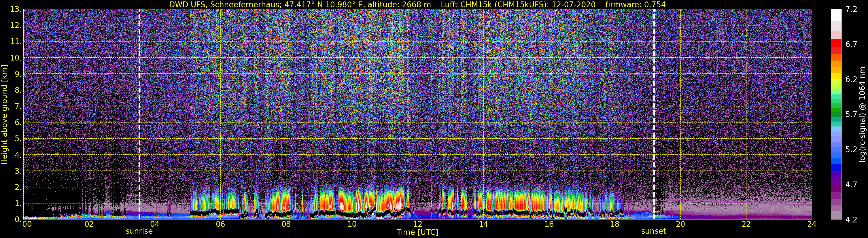Click the sunset label below the axis

[653, 231]
